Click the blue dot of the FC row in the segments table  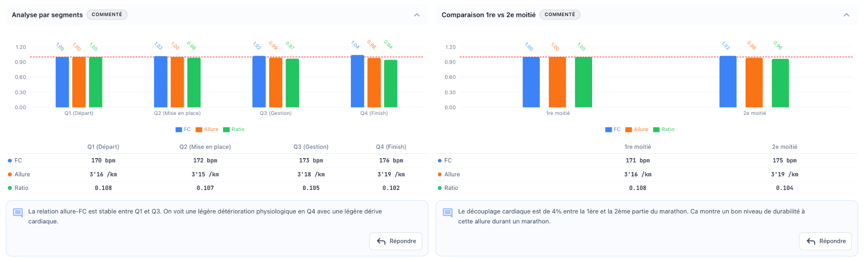pyautogui.click(x=10, y=161)
